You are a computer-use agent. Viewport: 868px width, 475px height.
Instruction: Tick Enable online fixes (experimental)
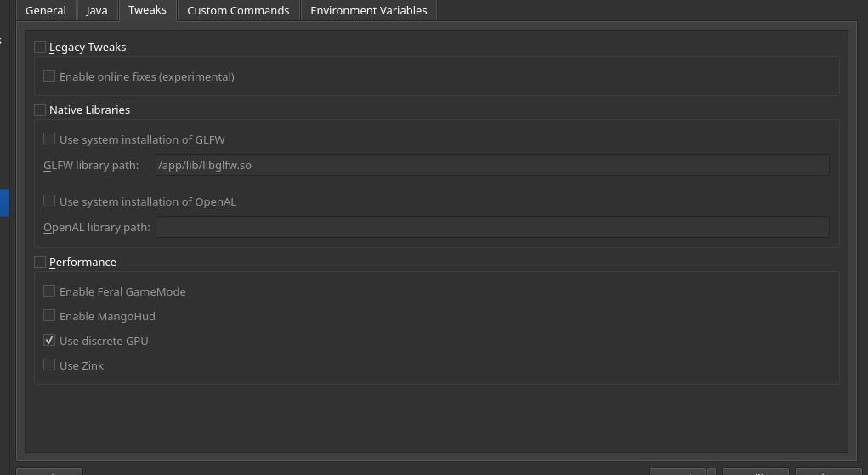(x=49, y=76)
